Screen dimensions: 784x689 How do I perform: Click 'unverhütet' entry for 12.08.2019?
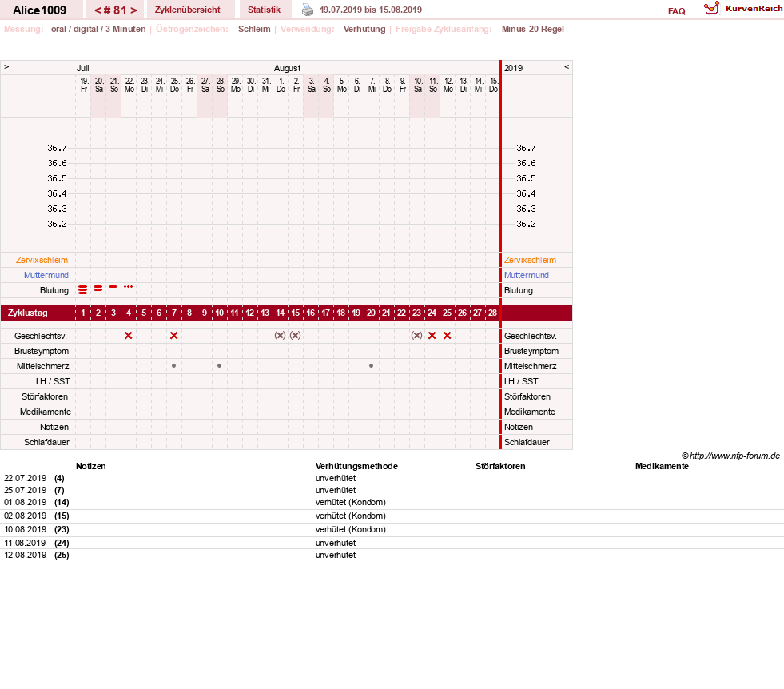336,555
